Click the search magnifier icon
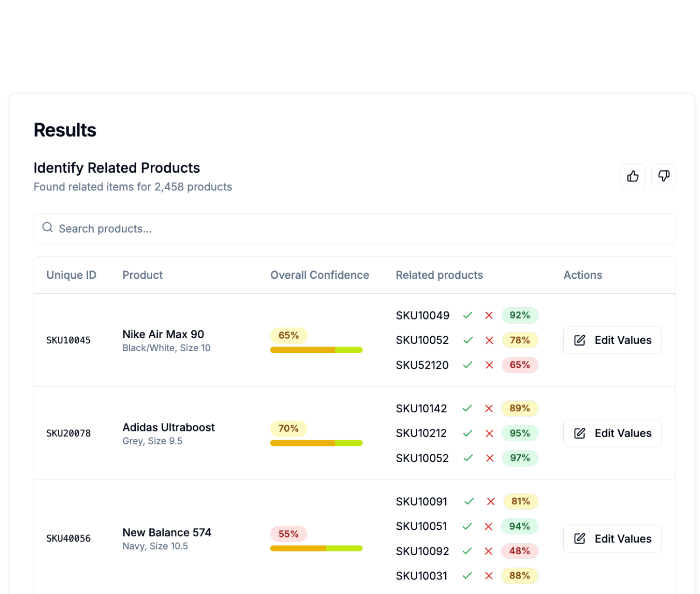Screen dimensions: 700x594 click(48, 227)
